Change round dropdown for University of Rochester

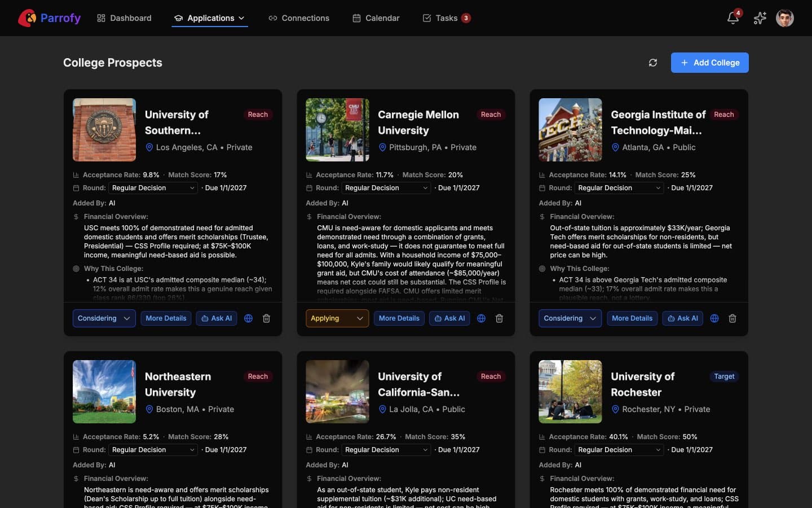(x=619, y=450)
